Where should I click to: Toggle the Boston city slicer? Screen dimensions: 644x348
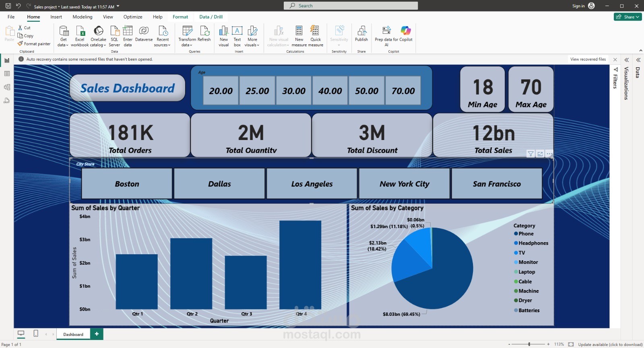point(127,184)
